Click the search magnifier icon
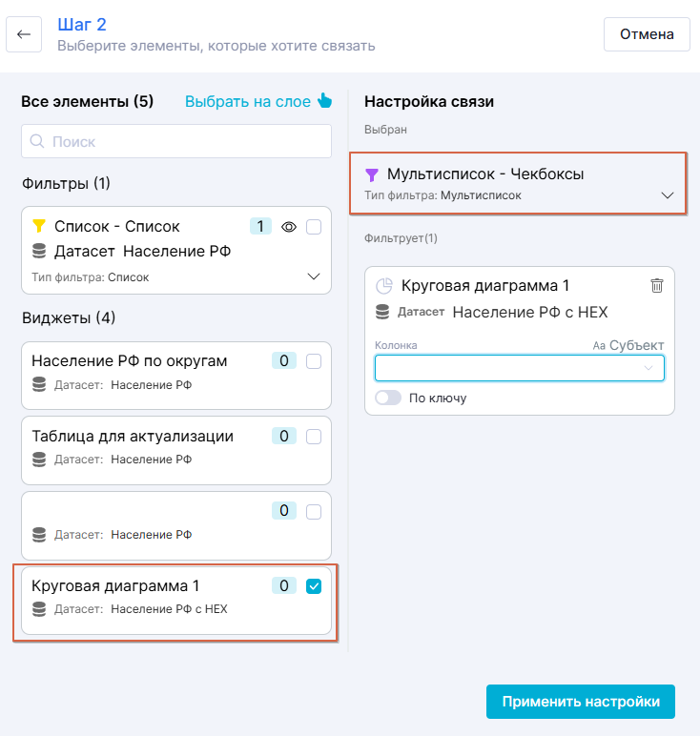Viewport: 700px width, 736px height. coord(38,142)
